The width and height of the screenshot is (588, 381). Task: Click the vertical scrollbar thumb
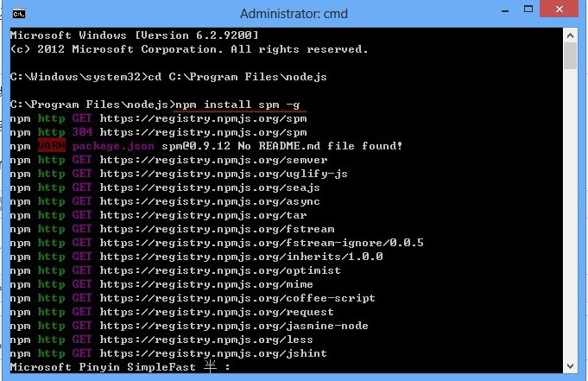click(x=571, y=56)
